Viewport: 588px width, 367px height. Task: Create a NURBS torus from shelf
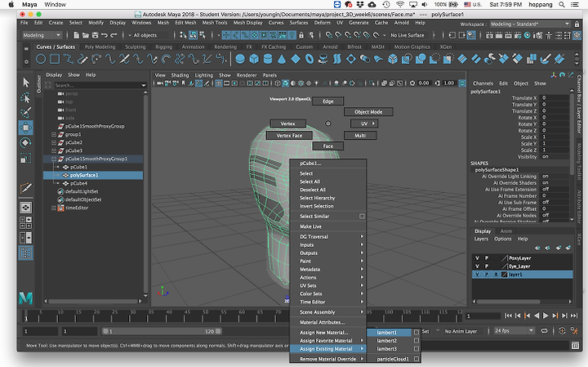pos(310,59)
